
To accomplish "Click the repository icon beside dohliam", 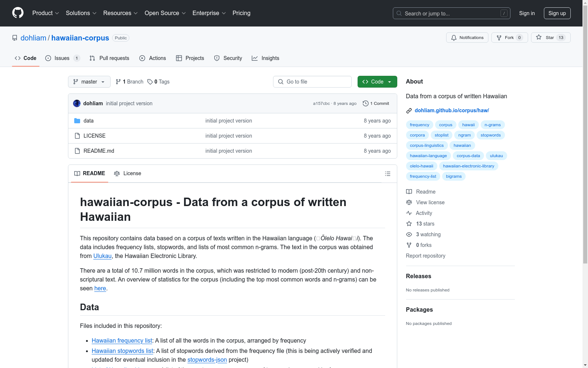I will (x=15, y=38).
